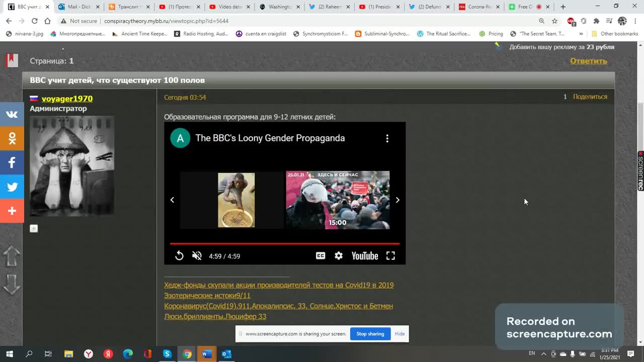Expand hidden bookmarks chevron
The width and height of the screenshot is (644, 362).
[581, 34]
